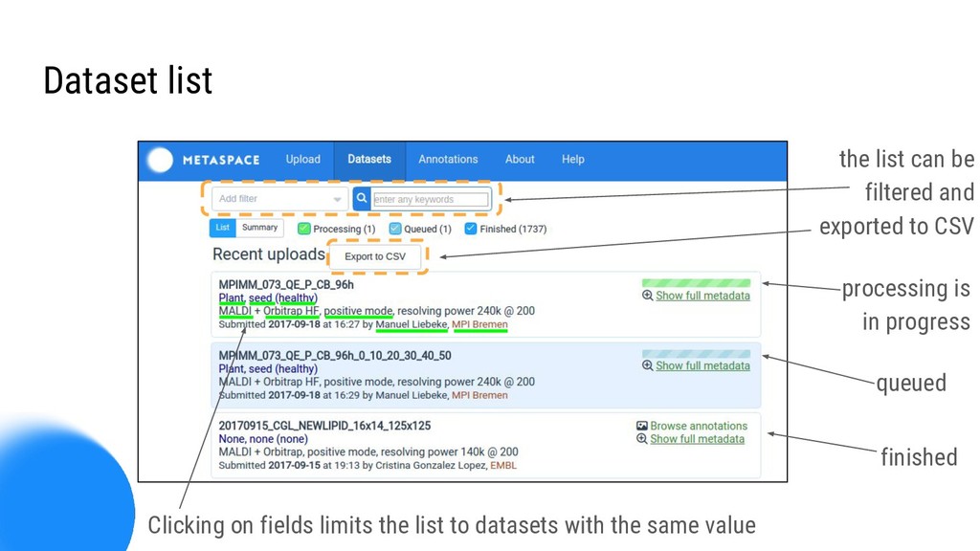
Task: Open the Upload menu item
Action: coord(303,160)
